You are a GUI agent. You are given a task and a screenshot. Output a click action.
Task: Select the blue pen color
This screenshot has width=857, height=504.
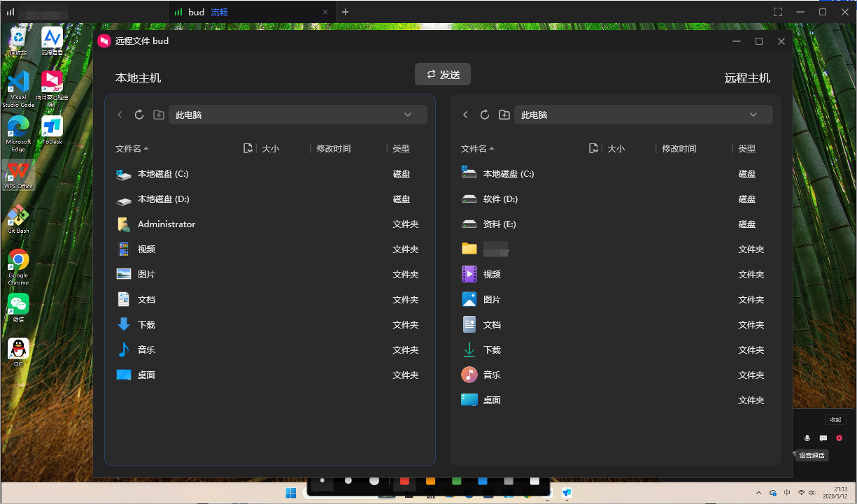482,481
